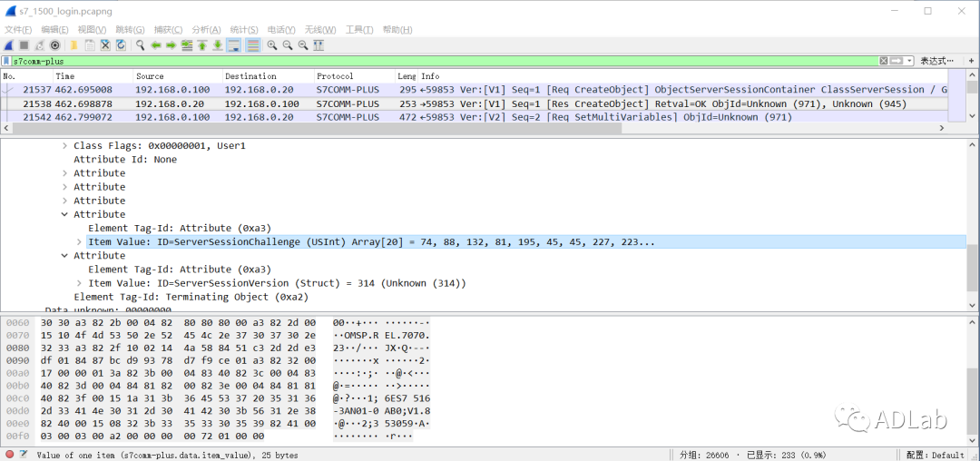This screenshot has width=980, height=461.
Task: Click the resize columns icon
Action: pyautogui.click(x=318, y=45)
